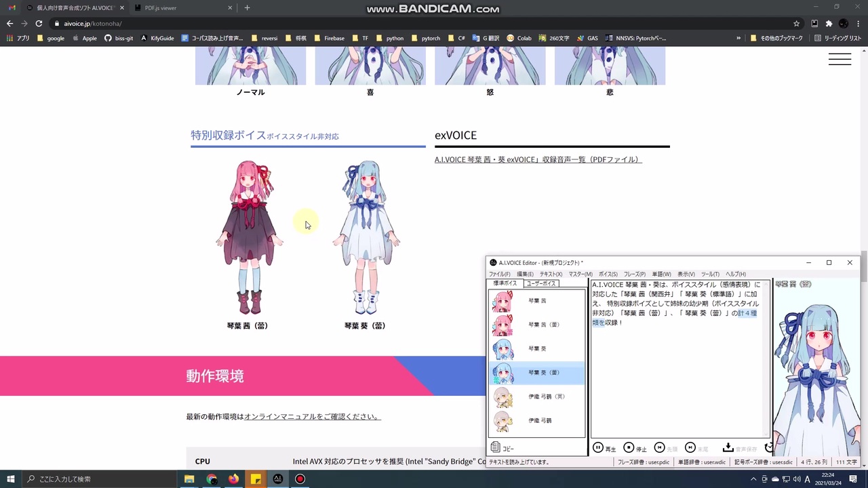Open the ヘルプ(H) menu

tap(735, 274)
